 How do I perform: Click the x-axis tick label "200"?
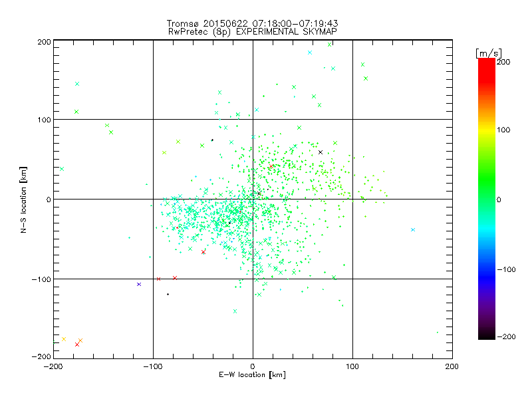tap(452, 366)
